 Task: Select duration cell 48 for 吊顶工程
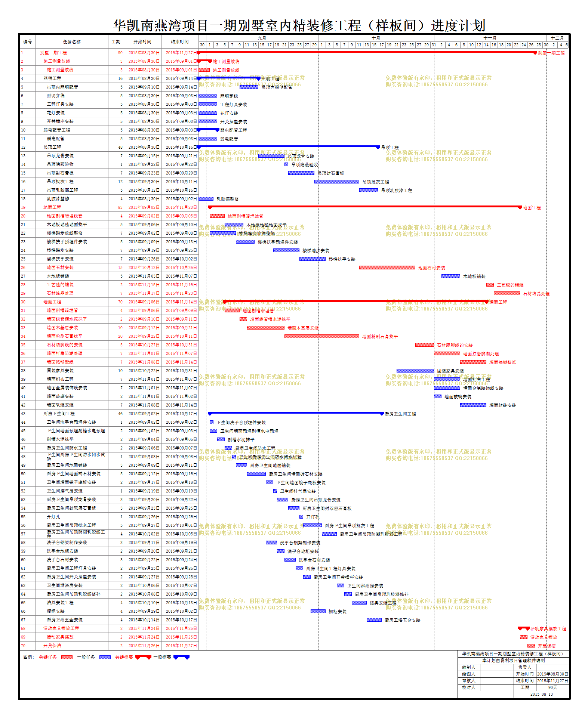click(x=116, y=147)
